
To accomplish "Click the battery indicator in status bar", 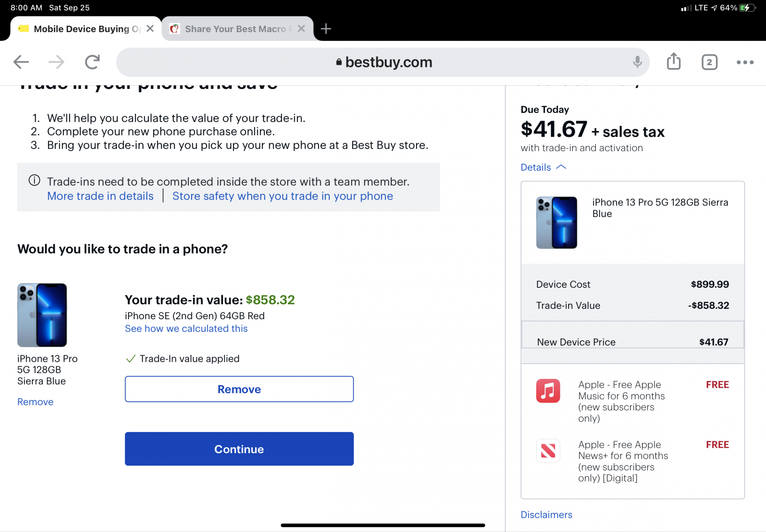I will point(748,8).
